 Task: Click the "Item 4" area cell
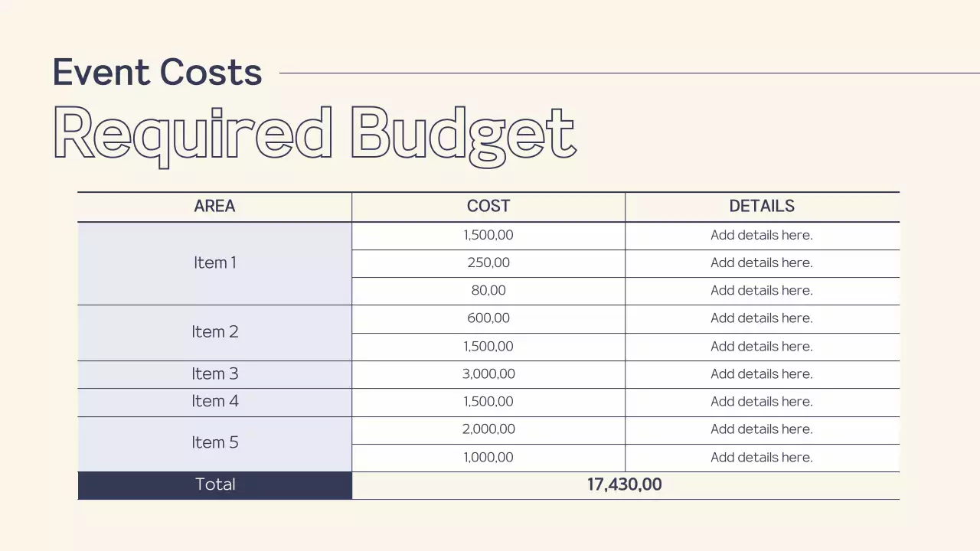tap(214, 401)
